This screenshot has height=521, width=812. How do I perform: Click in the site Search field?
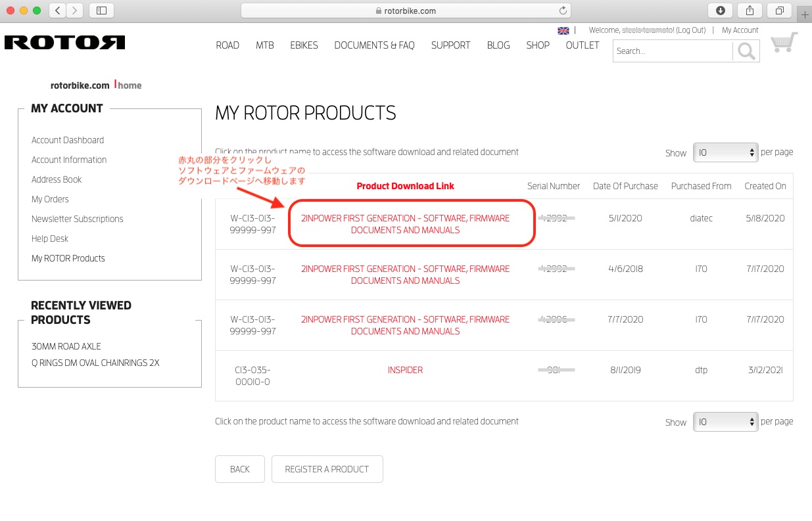tap(672, 51)
